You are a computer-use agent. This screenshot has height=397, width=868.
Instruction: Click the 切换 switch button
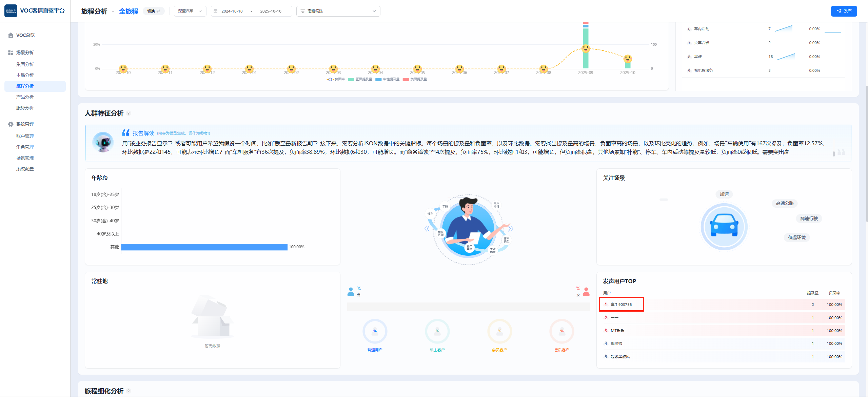pos(154,11)
